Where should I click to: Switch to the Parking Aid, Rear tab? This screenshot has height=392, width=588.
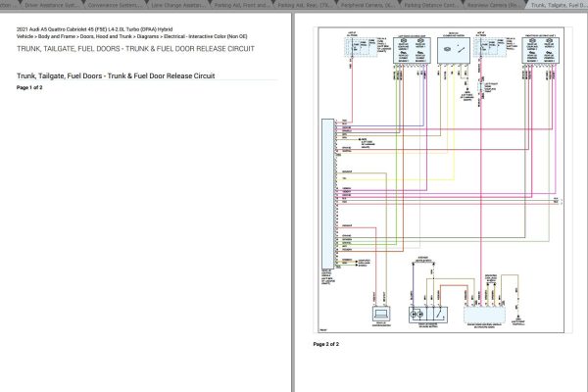pyautogui.click(x=305, y=5)
